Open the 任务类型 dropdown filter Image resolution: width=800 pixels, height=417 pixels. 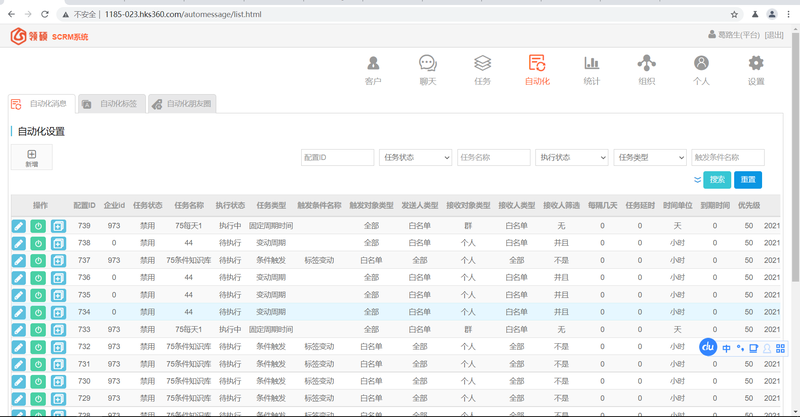649,157
